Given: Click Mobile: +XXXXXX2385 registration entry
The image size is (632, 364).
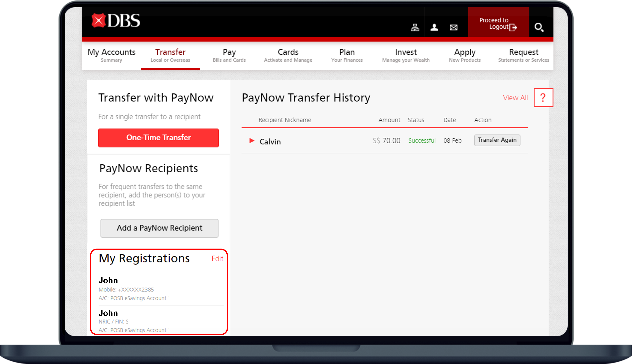Looking at the screenshot, I should pos(126,290).
